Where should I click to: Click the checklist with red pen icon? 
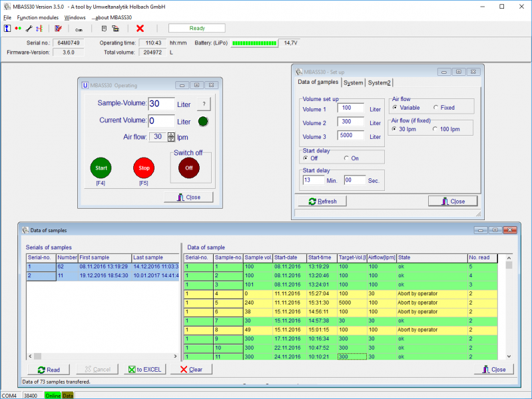point(58,29)
